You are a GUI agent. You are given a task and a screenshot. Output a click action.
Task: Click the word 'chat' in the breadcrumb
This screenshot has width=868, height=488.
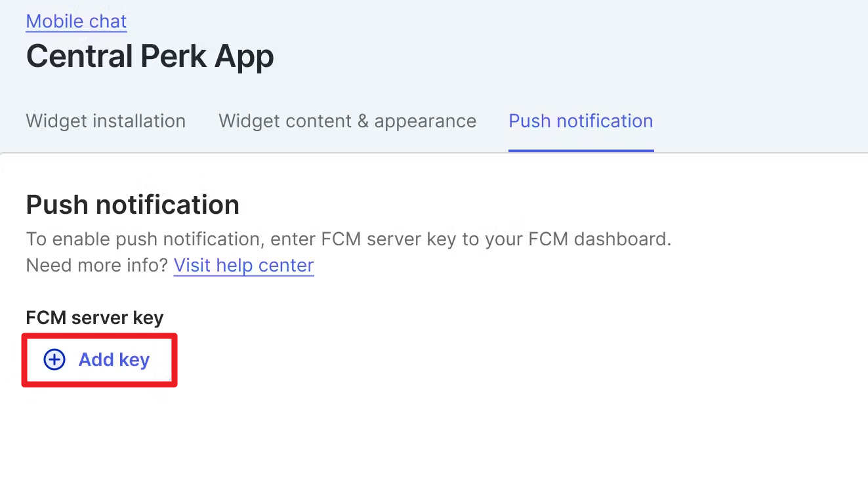pyautogui.click(x=108, y=22)
